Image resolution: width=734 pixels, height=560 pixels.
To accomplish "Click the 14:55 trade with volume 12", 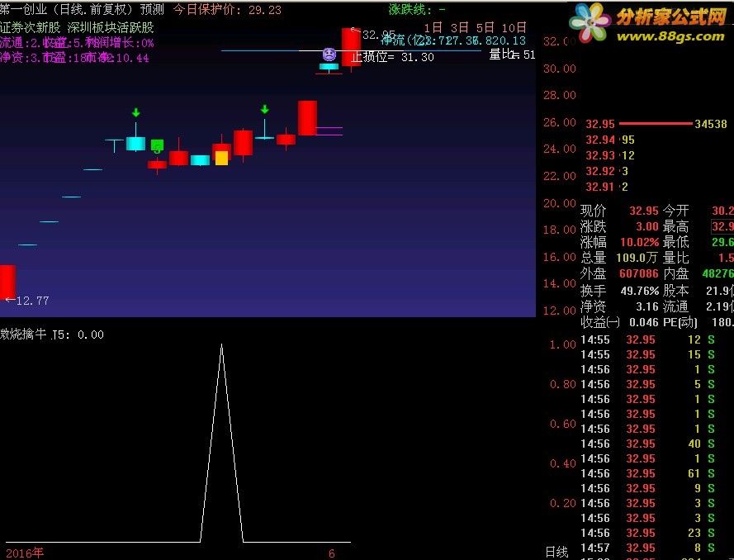I will tap(648, 340).
